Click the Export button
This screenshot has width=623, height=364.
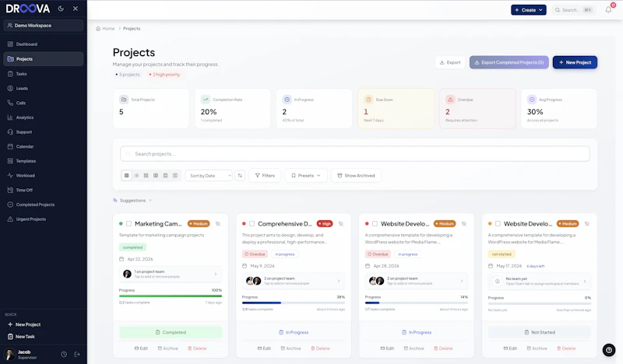(x=450, y=62)
